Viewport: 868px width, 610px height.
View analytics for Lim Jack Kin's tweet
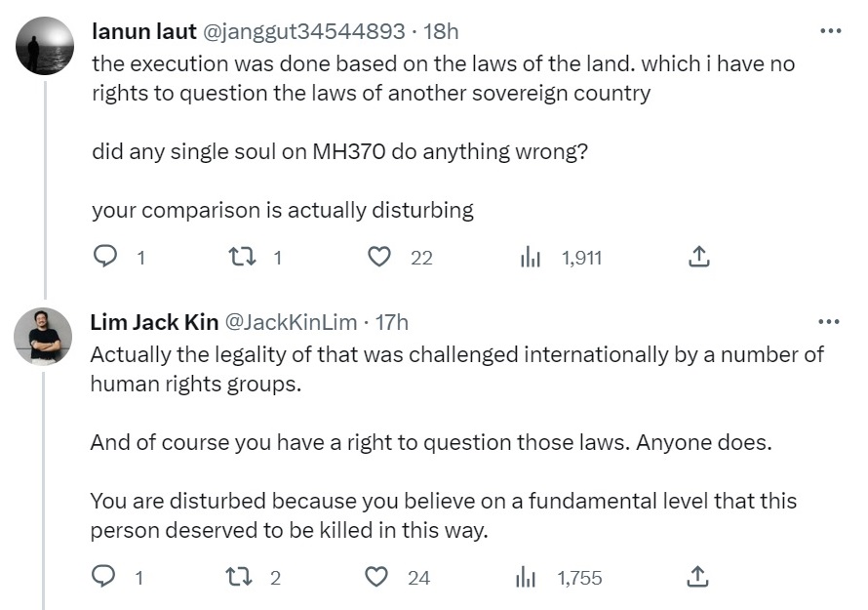coord(527,578)
